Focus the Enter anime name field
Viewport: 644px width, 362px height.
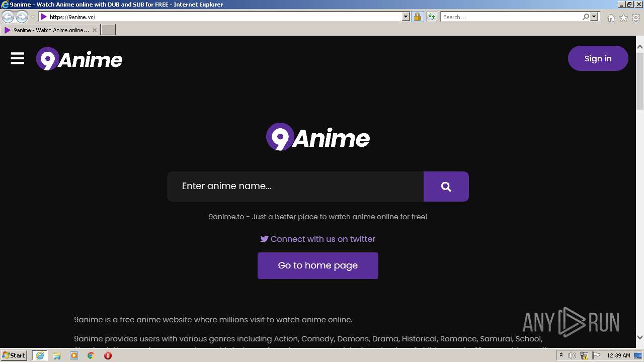pyautogui.click(x=295, y=187)
